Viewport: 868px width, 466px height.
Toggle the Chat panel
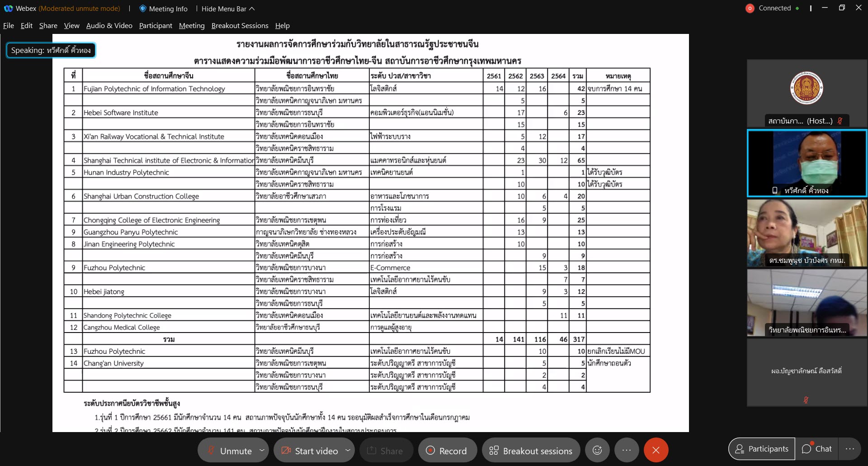(x=817, y=449)
